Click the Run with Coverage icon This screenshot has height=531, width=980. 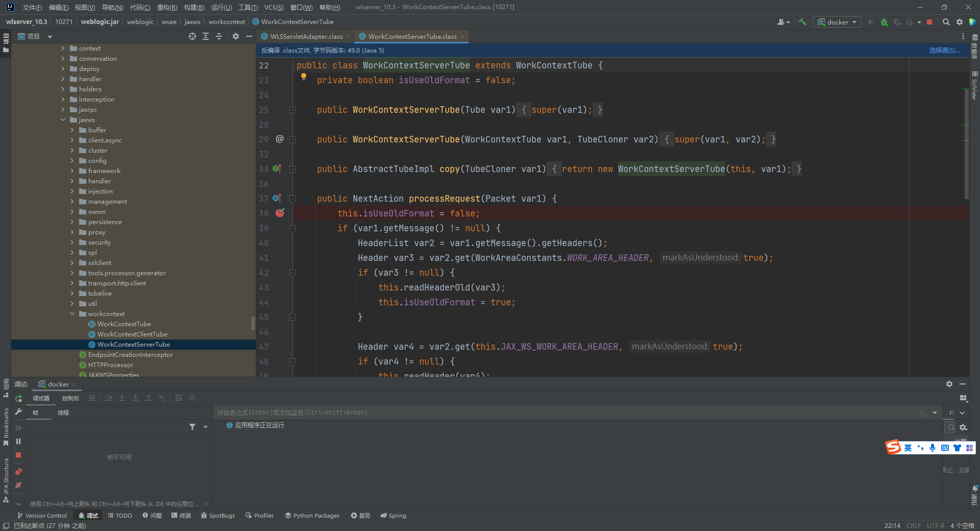[x=897, y=22]
